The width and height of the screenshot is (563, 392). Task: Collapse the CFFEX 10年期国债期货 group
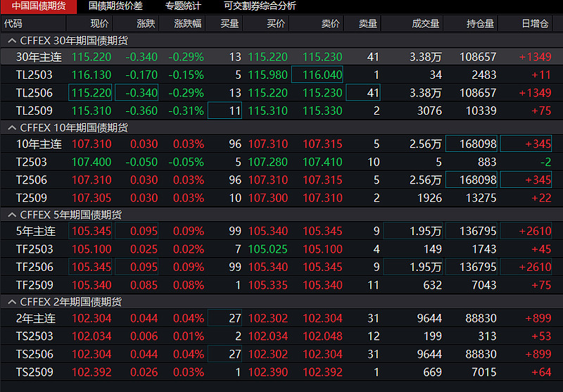point(12,128)
